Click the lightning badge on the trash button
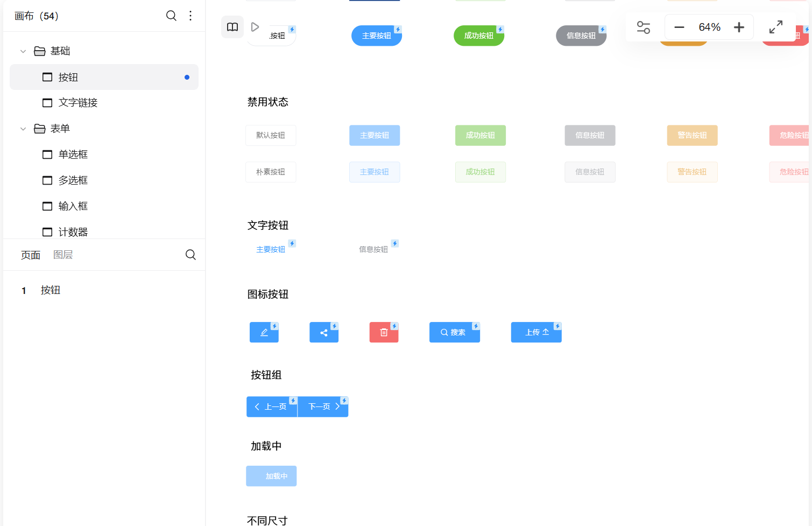This screenshot has width=812, height=526. coord(394,326)
